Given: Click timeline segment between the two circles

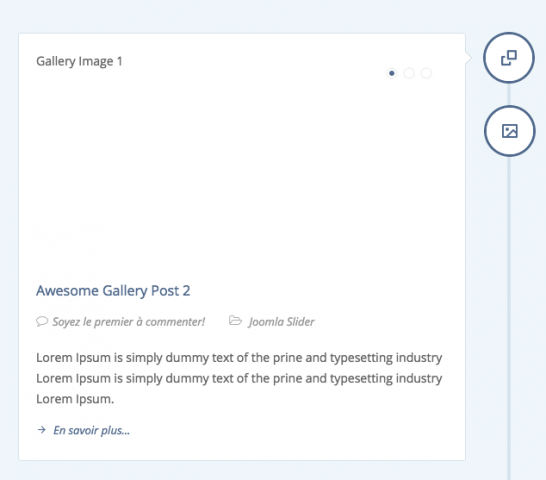Looking at the screenshot, I should pyautogui.click(x=509, y=94).
